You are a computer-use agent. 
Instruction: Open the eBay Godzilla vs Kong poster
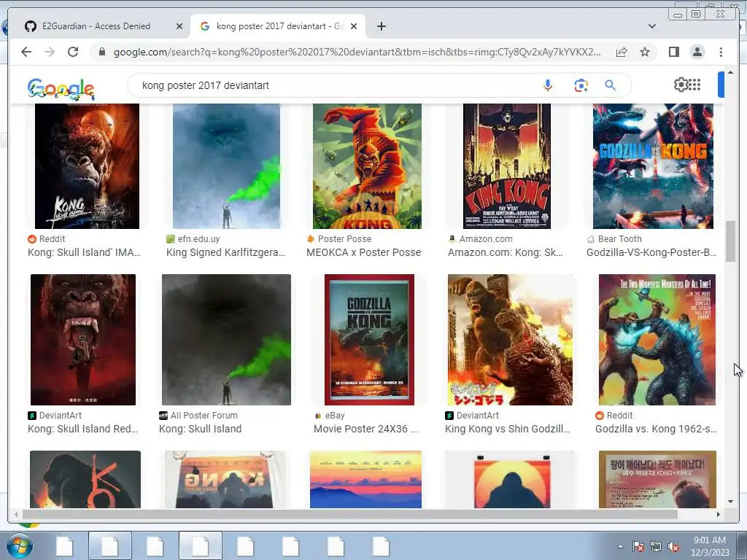[x=369, y=340]
